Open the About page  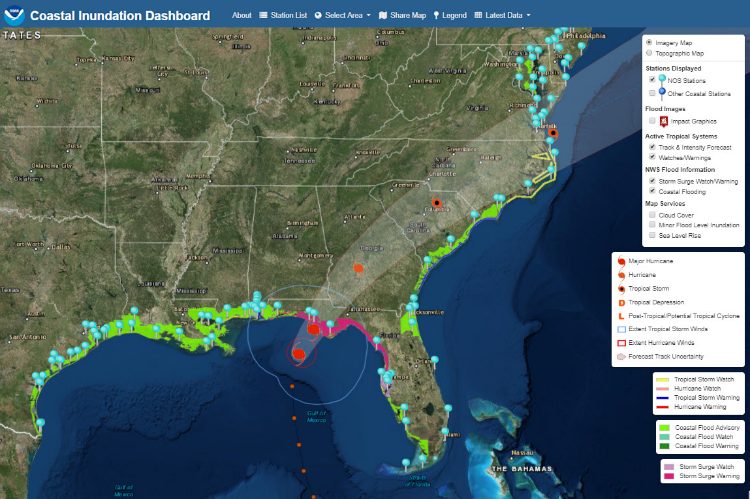pos(242,15)
